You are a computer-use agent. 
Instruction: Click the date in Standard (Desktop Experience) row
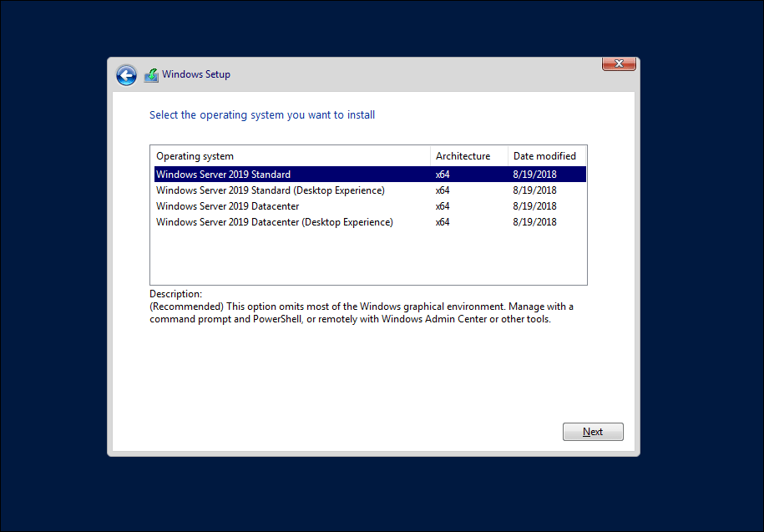pyautogui.click(x=534, y=190)
